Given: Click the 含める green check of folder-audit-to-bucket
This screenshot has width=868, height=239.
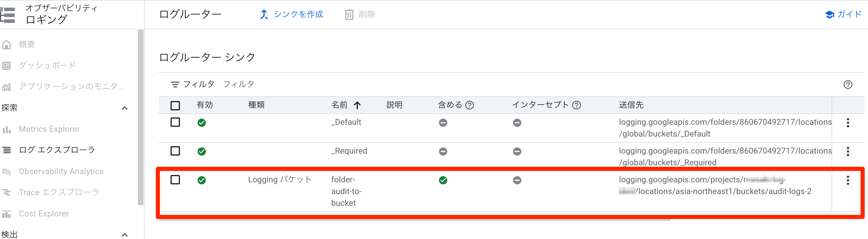Looking at the screenshot, I should pyautogui.click(x=443, y=181).
